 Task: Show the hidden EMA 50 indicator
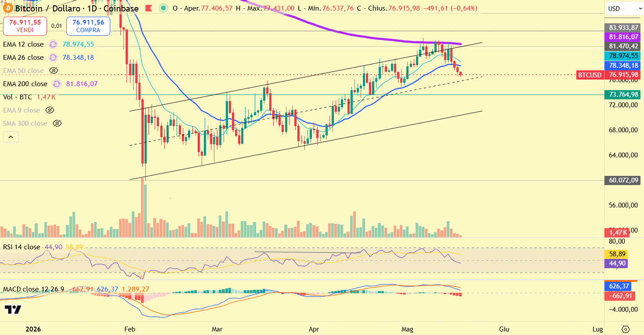[x=54, y=71]
